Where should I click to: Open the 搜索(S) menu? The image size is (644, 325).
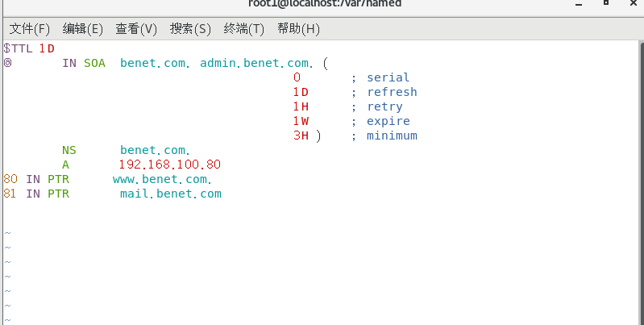pyautogui.click(x=190, y=29)
